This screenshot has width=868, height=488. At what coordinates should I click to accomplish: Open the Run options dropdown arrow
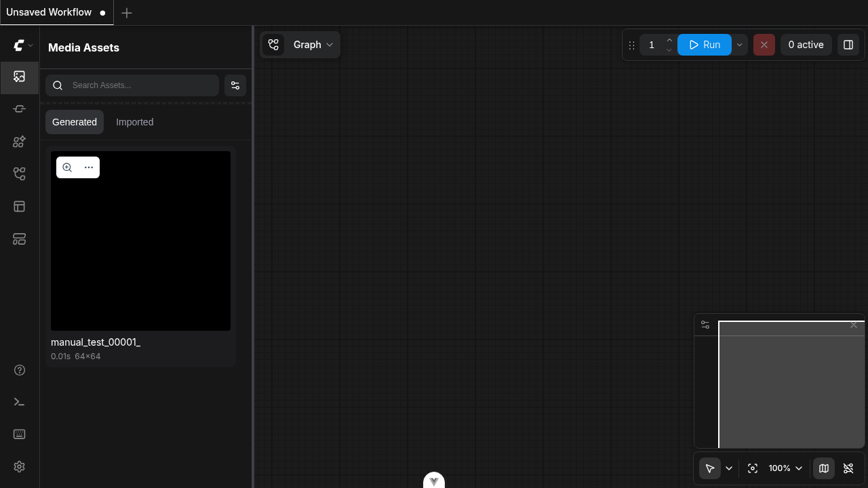click(739, 45)
